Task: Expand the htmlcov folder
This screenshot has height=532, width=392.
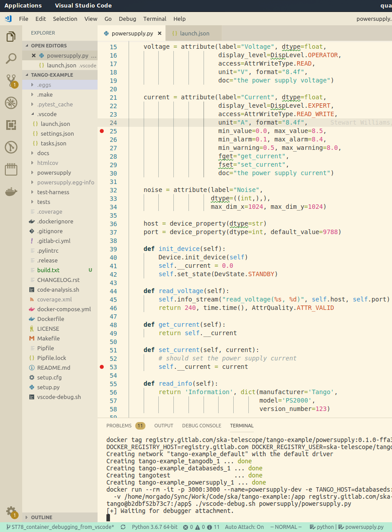Action: tap(60, 163)
